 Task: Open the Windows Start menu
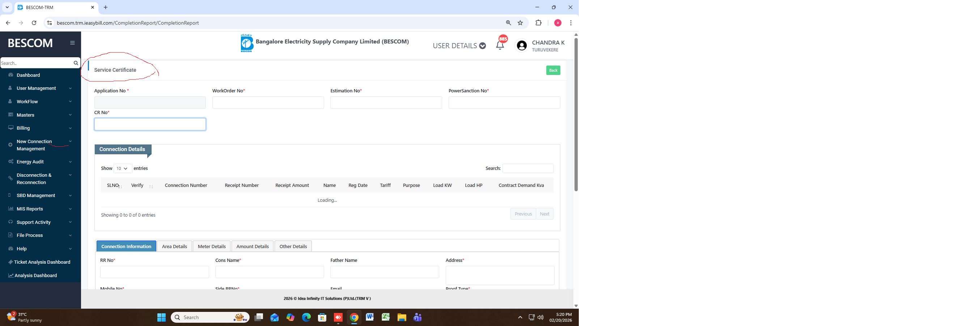point(161,317)
